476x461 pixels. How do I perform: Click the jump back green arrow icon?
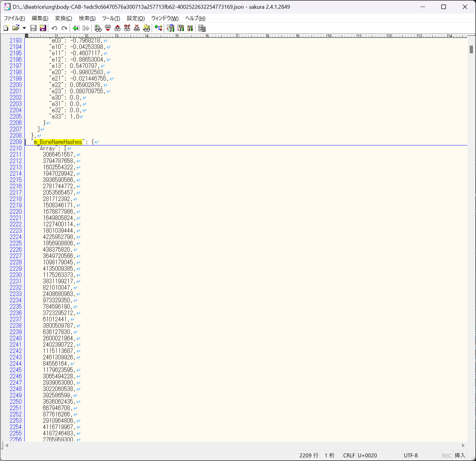76,28
